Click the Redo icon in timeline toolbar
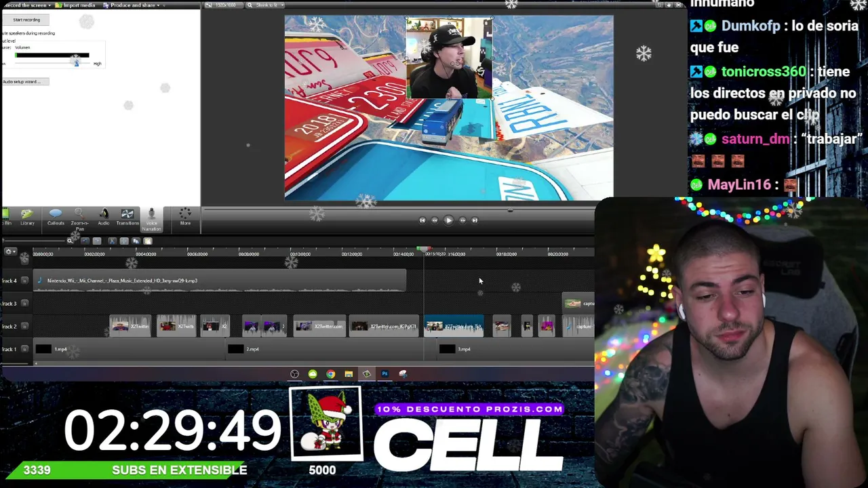 click(x=97, y=241)
